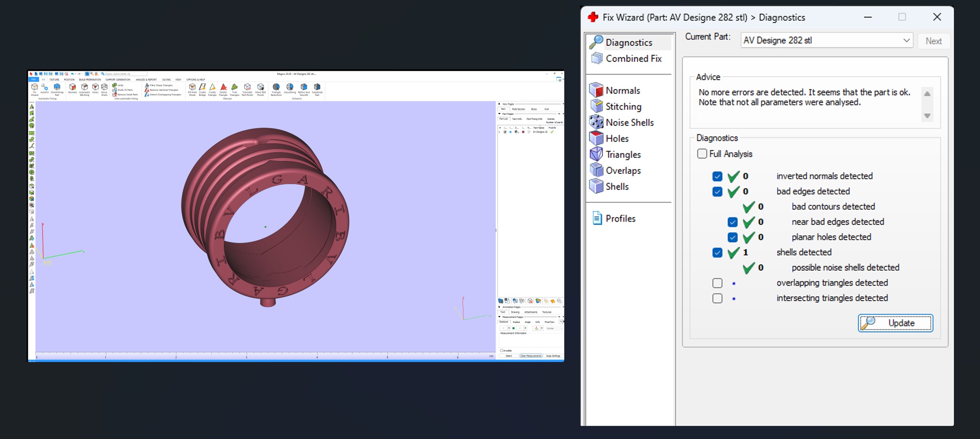Uncheck shells detected checkbox
This screenshot has width=980, height=439.
click(x=717, y=252)
